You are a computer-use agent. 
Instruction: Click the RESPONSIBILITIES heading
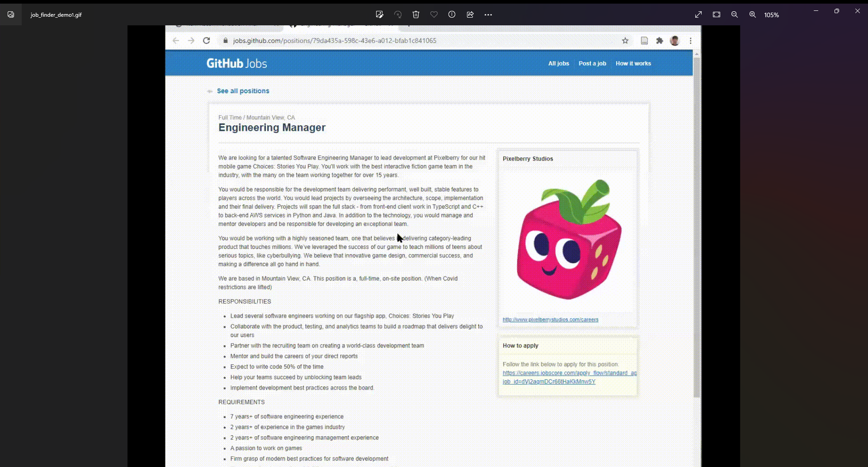[245, 302]
